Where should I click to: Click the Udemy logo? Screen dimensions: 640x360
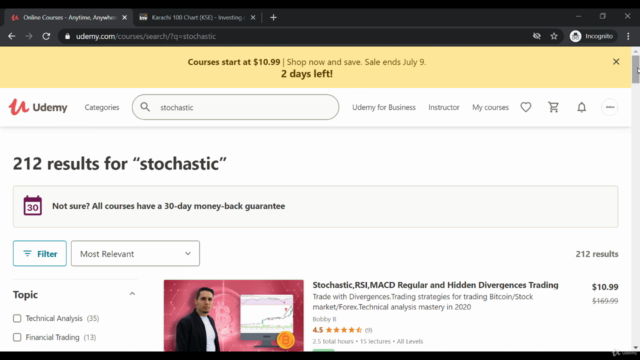pyautogui.click(x=38, y=107)
